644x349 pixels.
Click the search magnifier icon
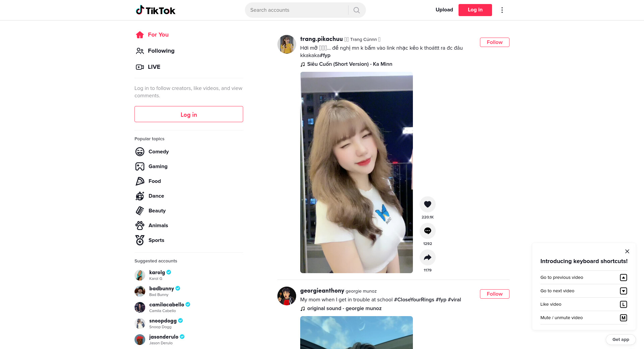357,10
